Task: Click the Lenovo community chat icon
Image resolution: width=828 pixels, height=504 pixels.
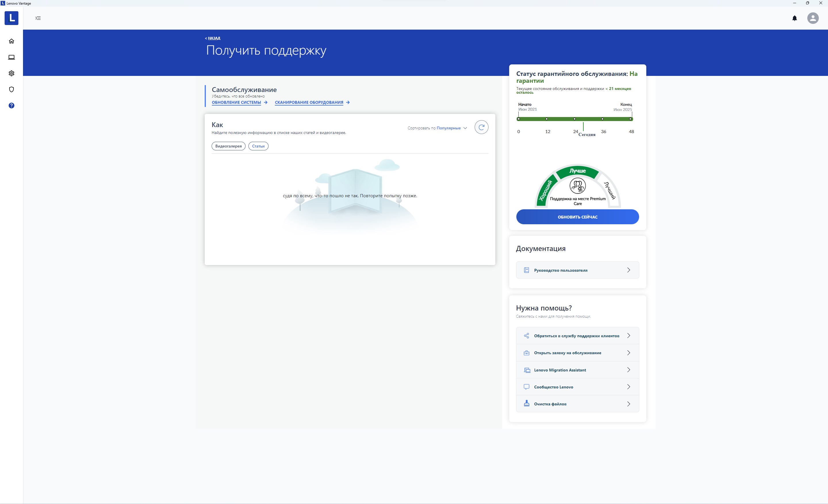Action: [x=527, y=387]
